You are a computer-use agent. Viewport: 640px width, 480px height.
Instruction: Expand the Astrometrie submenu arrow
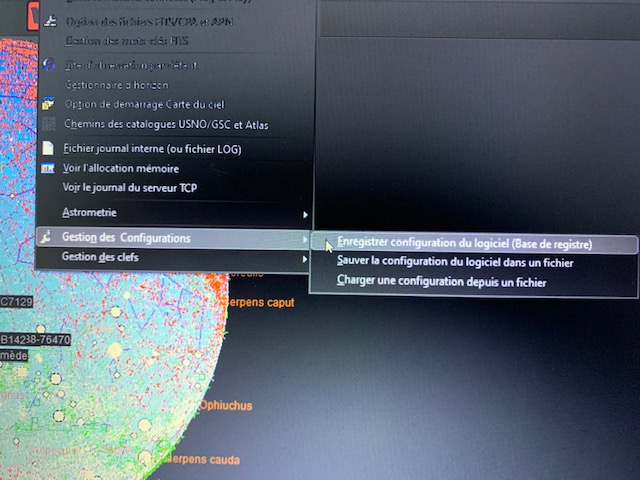[305, 214]
